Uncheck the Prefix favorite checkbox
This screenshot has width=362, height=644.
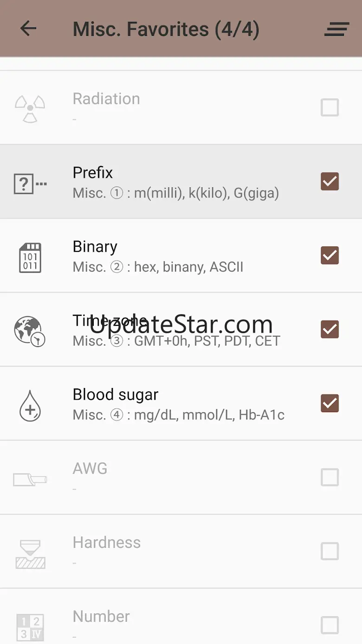(x=330, y=182)
